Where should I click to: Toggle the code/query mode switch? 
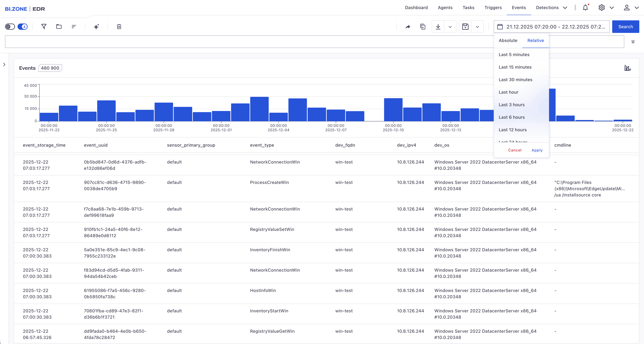(10, 26)
